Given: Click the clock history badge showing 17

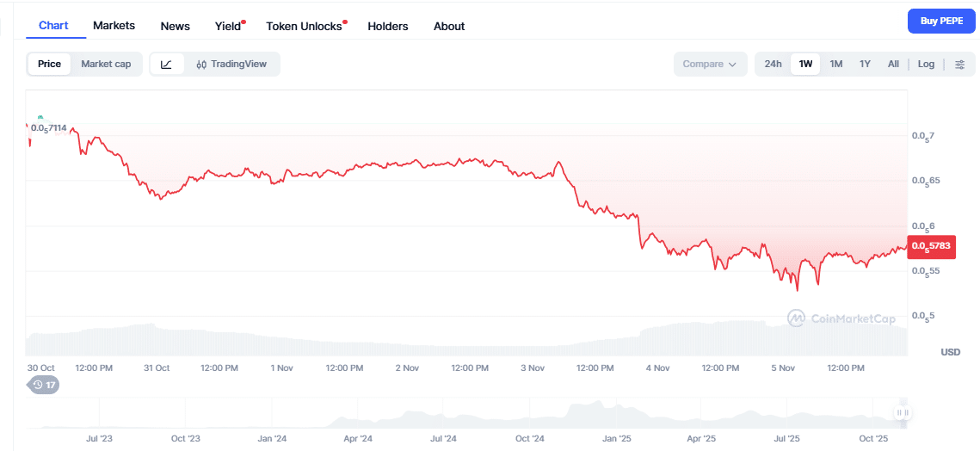Looking at the screenshot, I should (x=44, y=385).
